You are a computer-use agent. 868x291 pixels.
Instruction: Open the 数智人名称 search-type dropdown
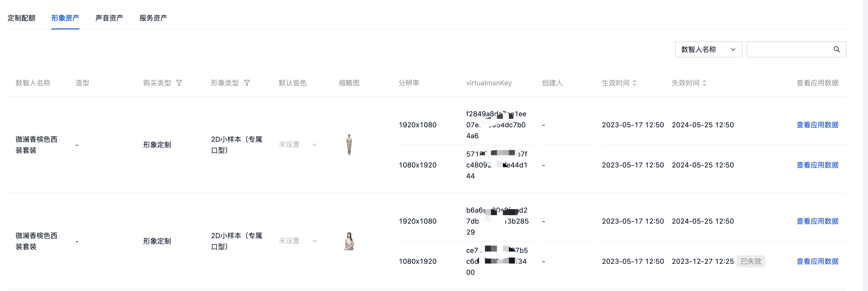click(x=708, y=49)
